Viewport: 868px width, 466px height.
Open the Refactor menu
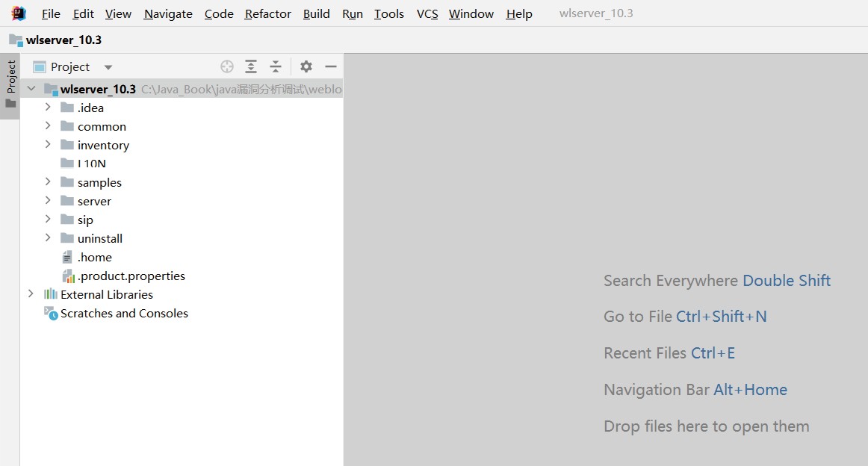[x=268, y=14]
